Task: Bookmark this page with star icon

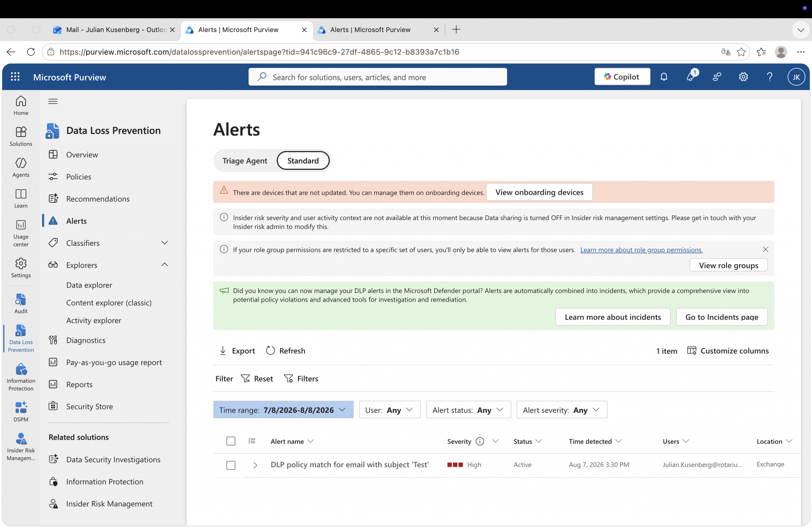Action: (x=741, y=52)
